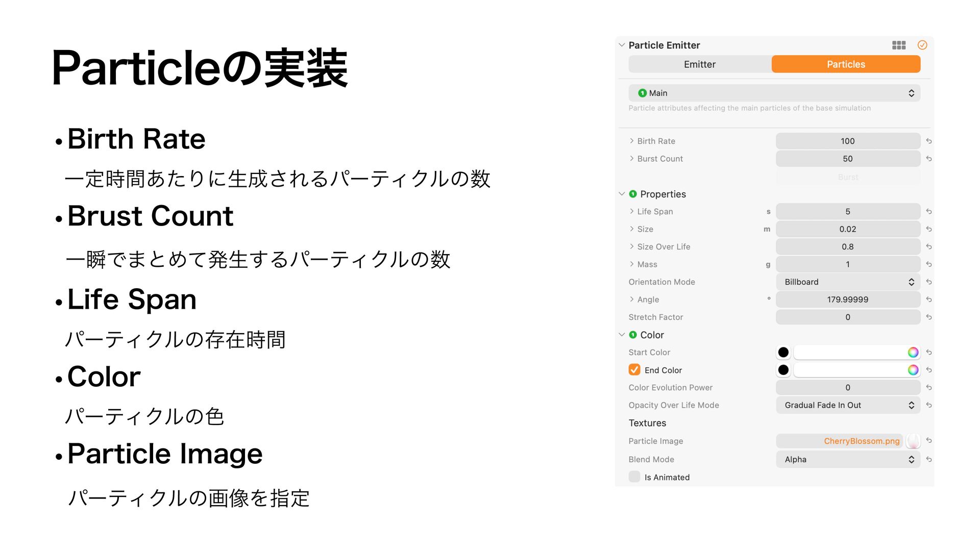Click the black Start Color swatch
The image size is (980, 551).
783,353
